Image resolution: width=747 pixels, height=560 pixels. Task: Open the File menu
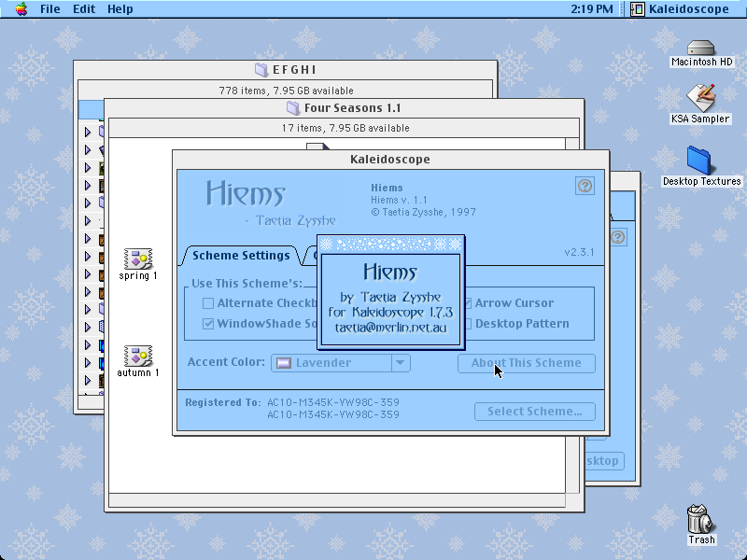[x=50, y=9]
